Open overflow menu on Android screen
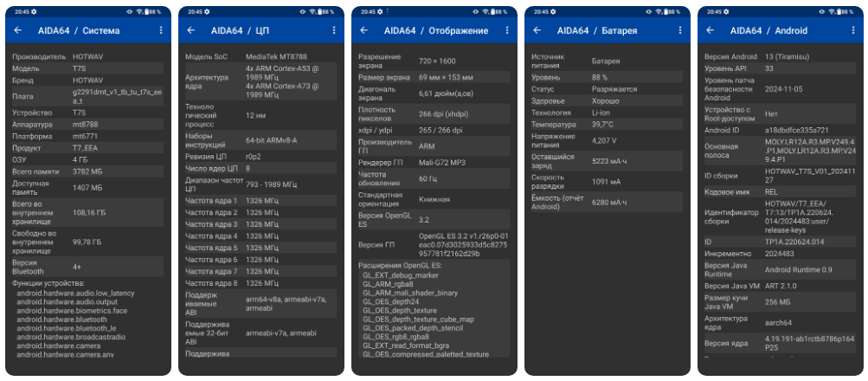This screenshot has width=868, height=381. click(853, 30)
